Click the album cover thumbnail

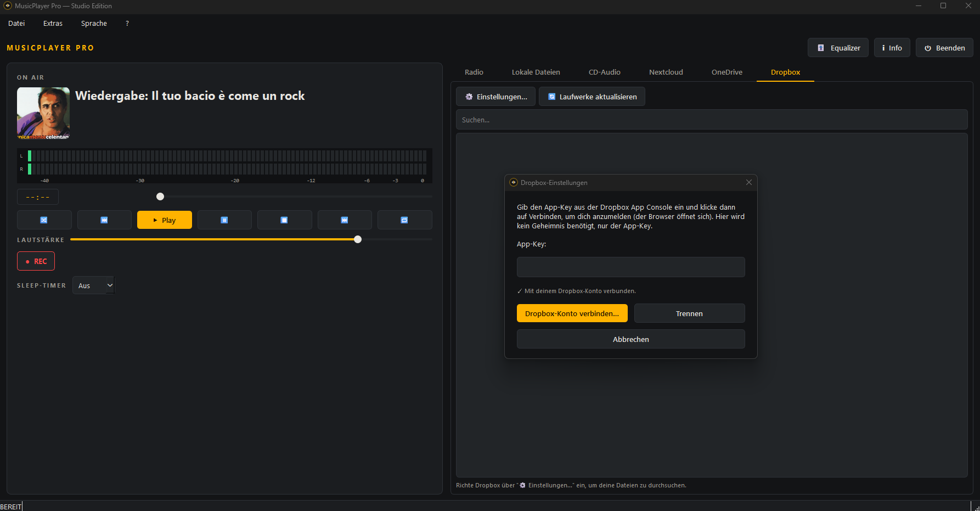(43, 113)
